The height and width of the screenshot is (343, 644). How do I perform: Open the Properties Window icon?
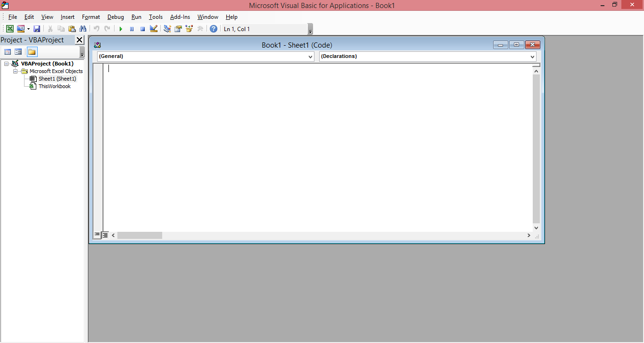point(178,29)
